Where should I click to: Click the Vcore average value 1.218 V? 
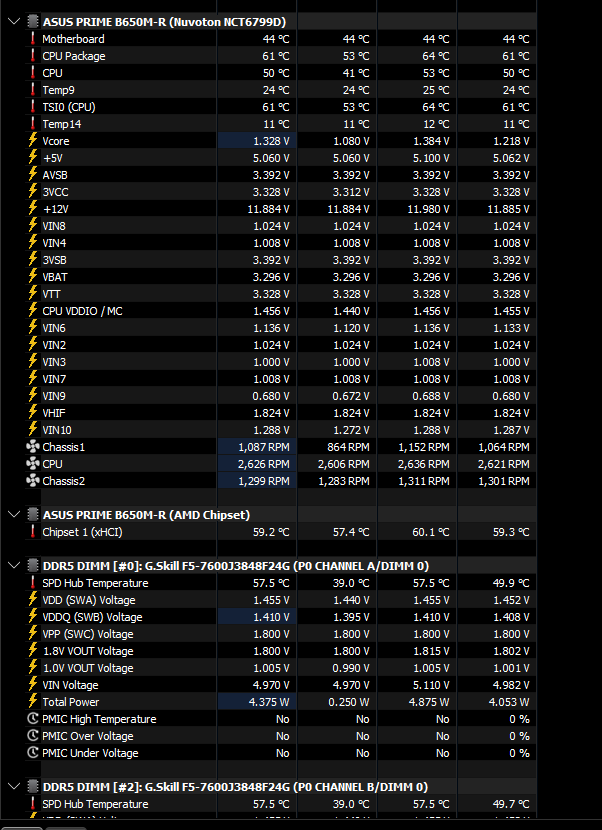[511, 141]
